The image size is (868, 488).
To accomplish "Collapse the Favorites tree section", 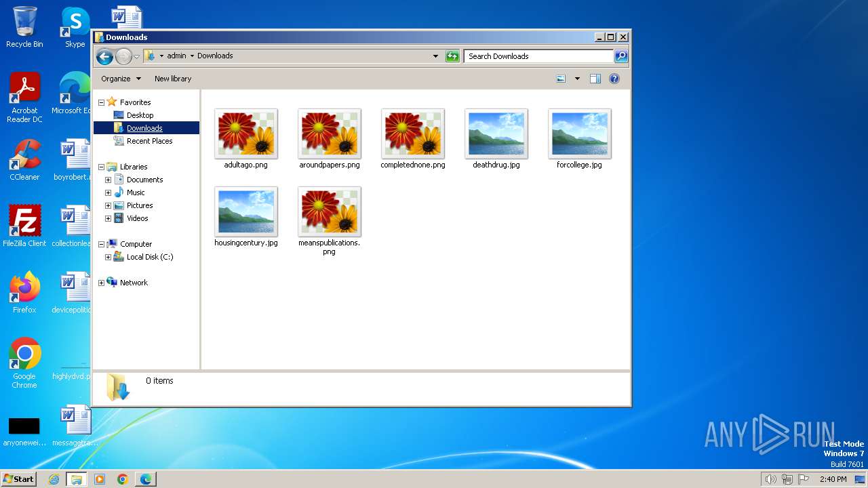I will [x=101, y=102].
